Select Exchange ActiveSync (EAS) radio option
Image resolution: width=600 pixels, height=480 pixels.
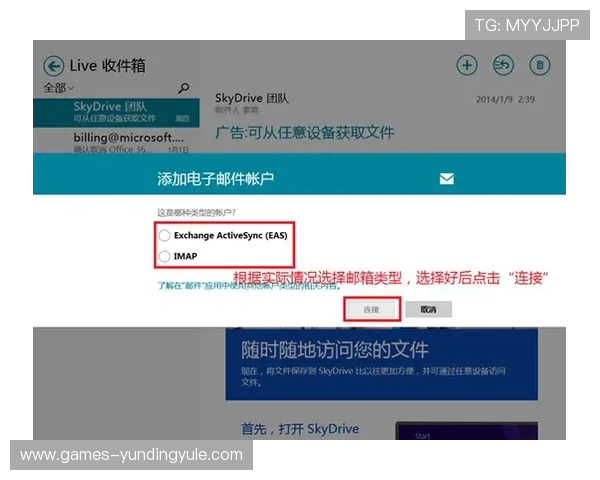point(165,235)
